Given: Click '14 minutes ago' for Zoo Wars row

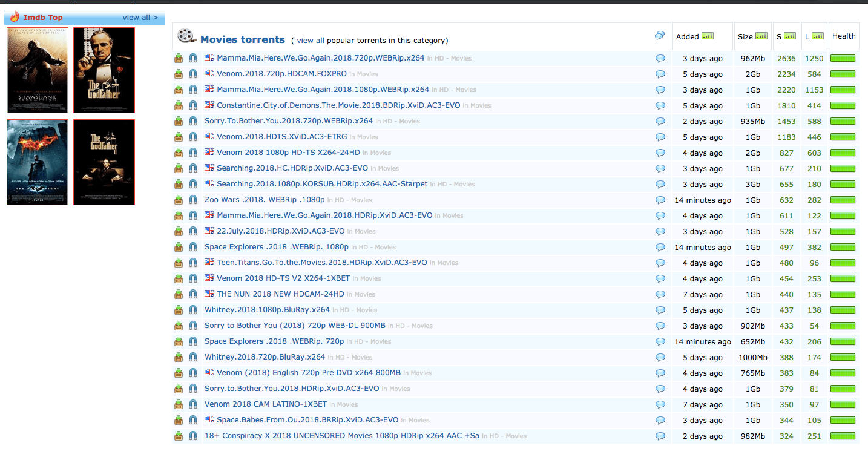Looking at the screenshot, I should click(x=703, y=200).
